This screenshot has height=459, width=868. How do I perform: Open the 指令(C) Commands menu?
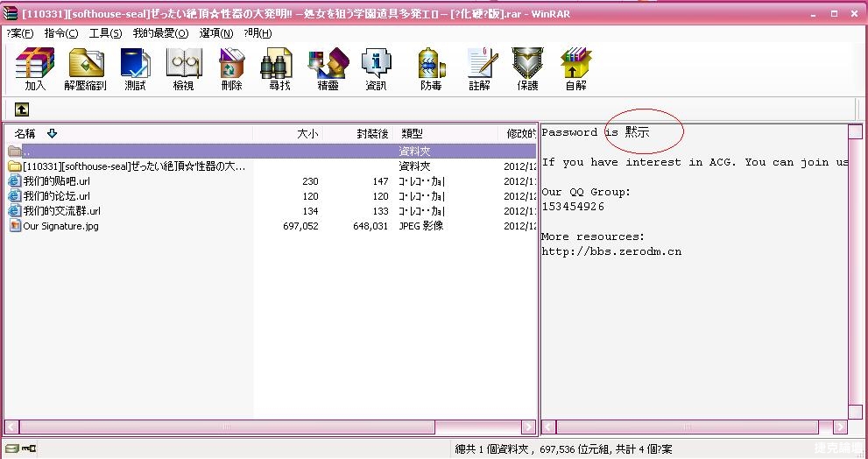pyautogui.click(x=61, y=33)
